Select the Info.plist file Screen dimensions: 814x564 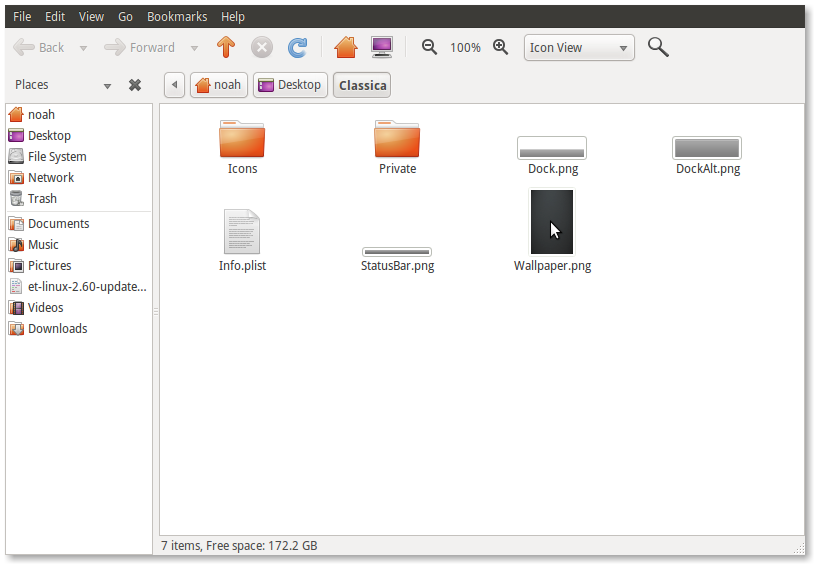tap(242, 240)
